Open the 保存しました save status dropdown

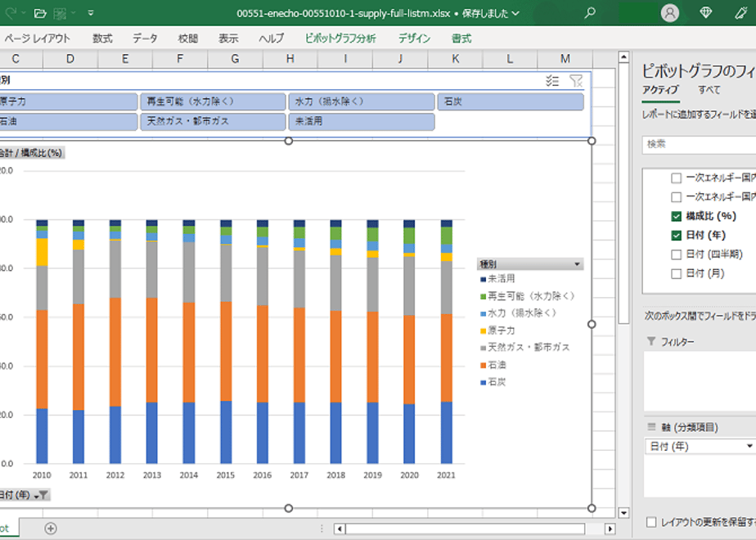(491, 13)
